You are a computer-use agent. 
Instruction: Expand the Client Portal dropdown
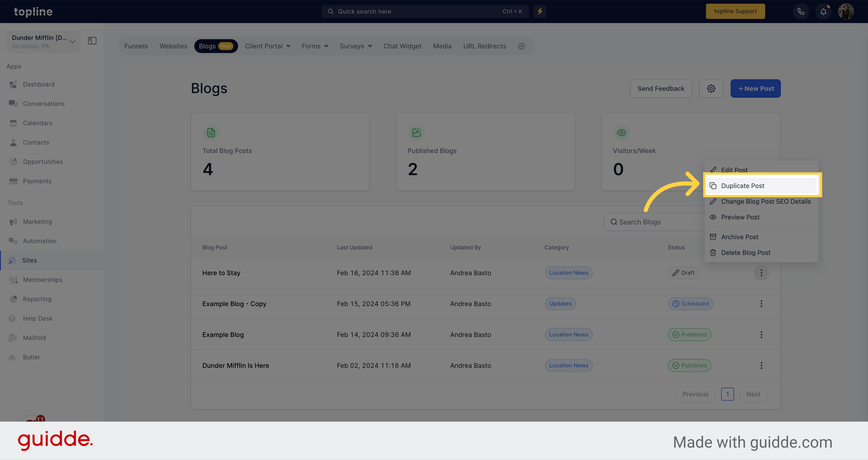(268, 46)
